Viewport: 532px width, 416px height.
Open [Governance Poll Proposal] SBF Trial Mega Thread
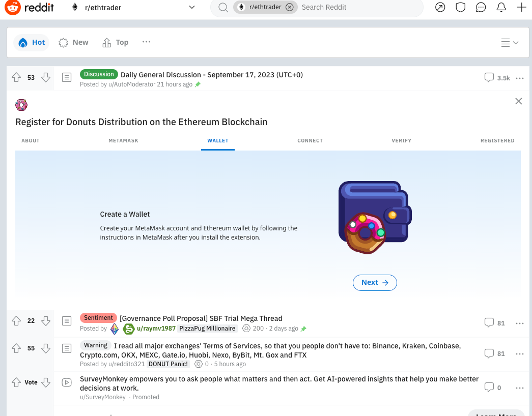tap(201, 318)
